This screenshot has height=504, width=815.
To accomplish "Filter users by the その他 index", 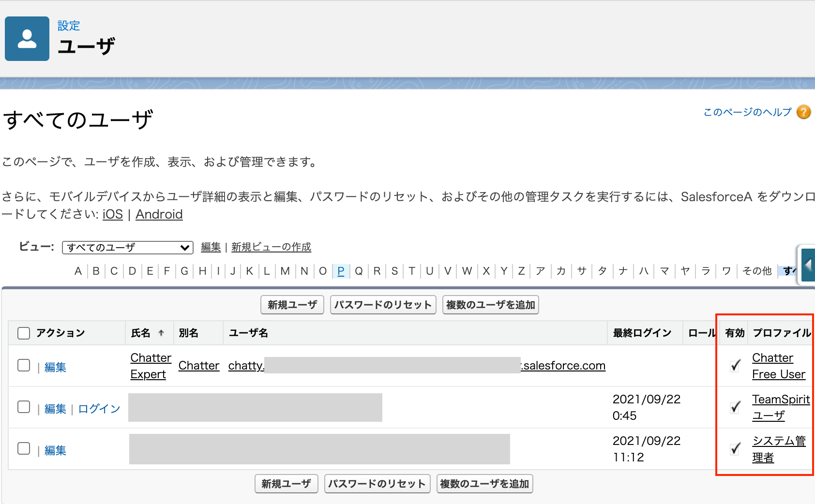I will [x=757, y=271].
